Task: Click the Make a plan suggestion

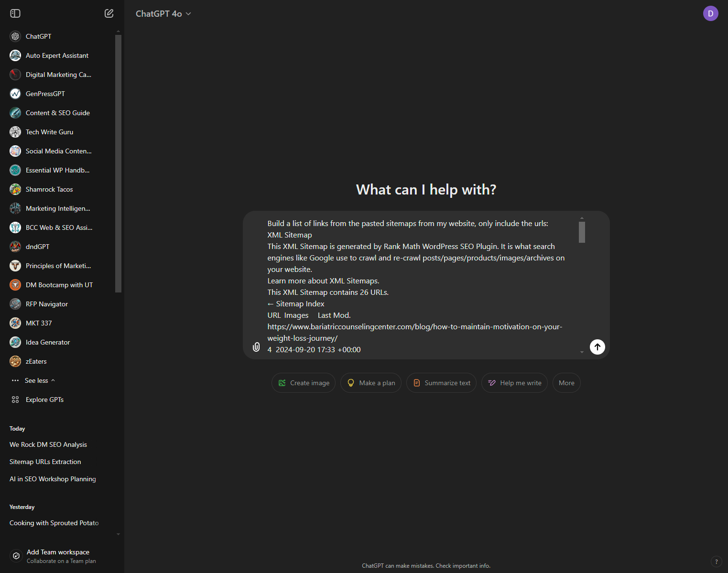Action: (x=371, y=383)
